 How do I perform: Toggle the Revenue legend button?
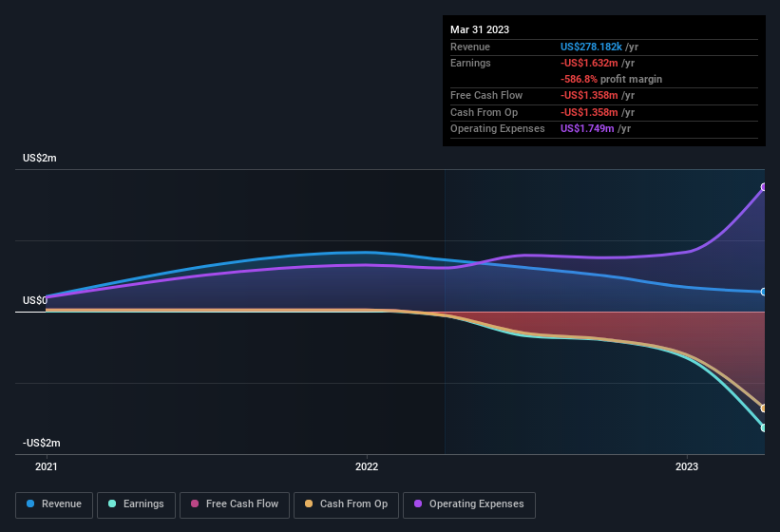54,504
